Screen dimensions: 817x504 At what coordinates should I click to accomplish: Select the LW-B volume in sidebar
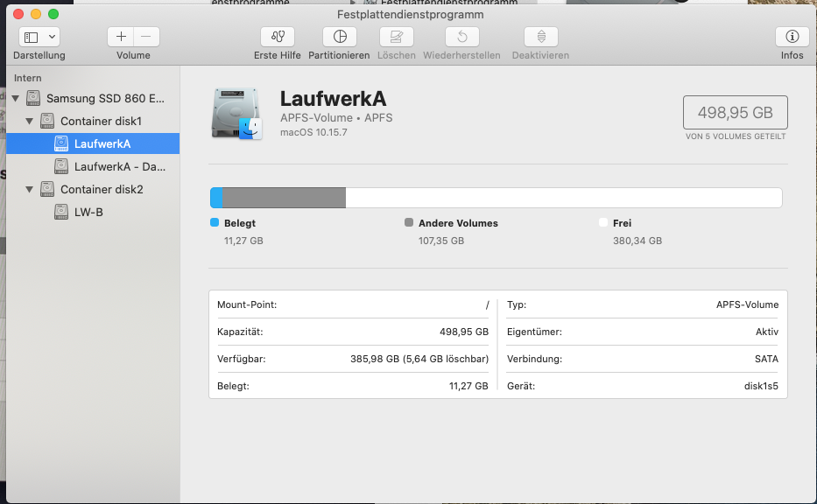point(88,212)
